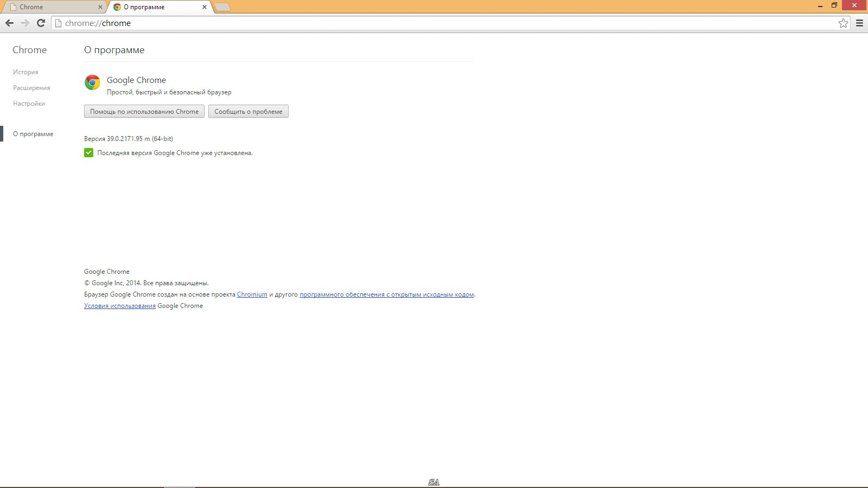Open 'Условия использования' link
Image resolution: width=868 pixels, height=488 pixels.
120,306
